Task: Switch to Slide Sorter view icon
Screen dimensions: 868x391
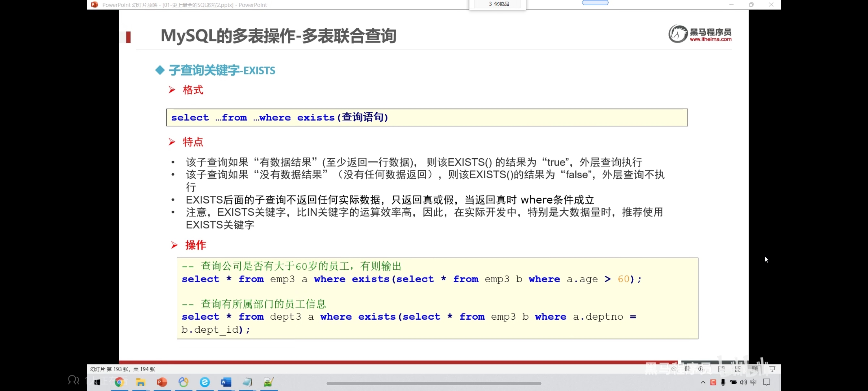Action: point(738,369)
